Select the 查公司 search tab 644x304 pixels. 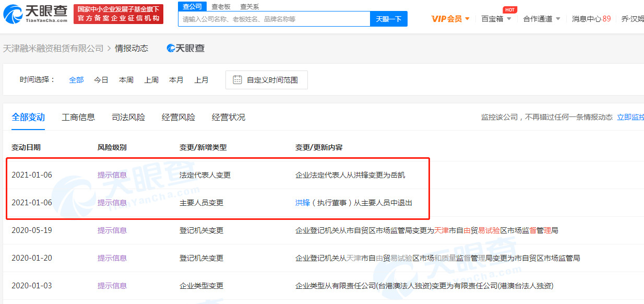pos(192,6)
